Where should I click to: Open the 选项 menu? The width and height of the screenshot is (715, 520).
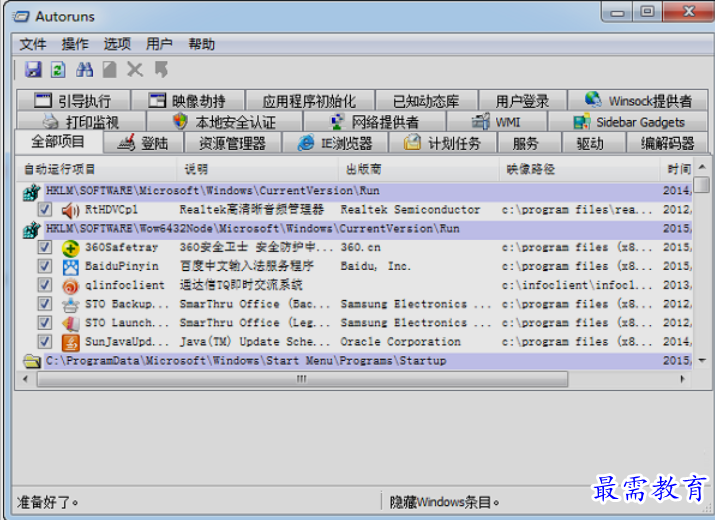click(x=117, y=44)
